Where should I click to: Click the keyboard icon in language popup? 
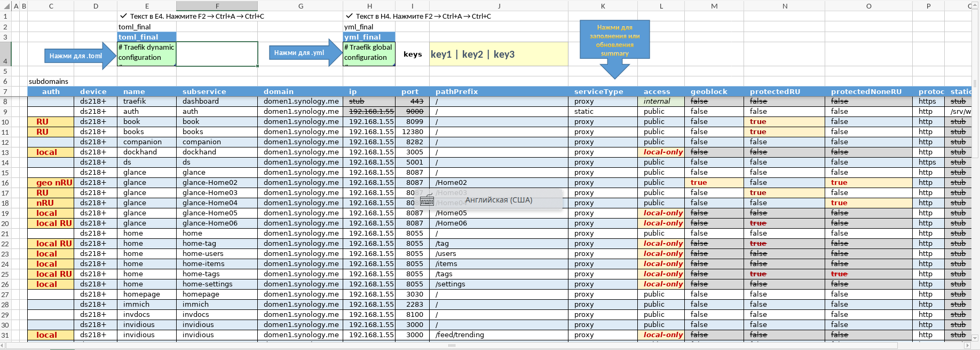pos(426,200)
